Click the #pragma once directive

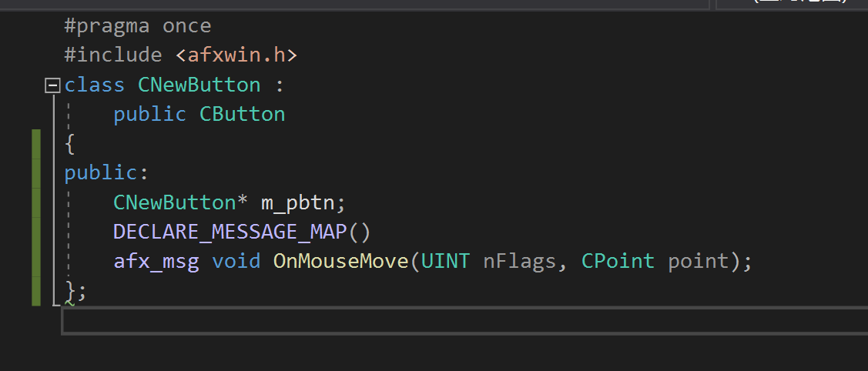click(137, 26)
